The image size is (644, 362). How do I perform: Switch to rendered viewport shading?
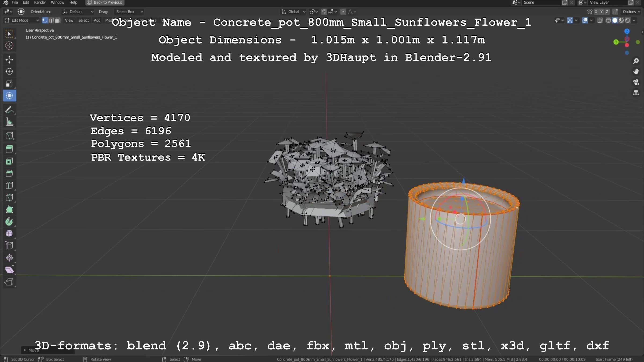pyautogui.click(x=628, y=20)
